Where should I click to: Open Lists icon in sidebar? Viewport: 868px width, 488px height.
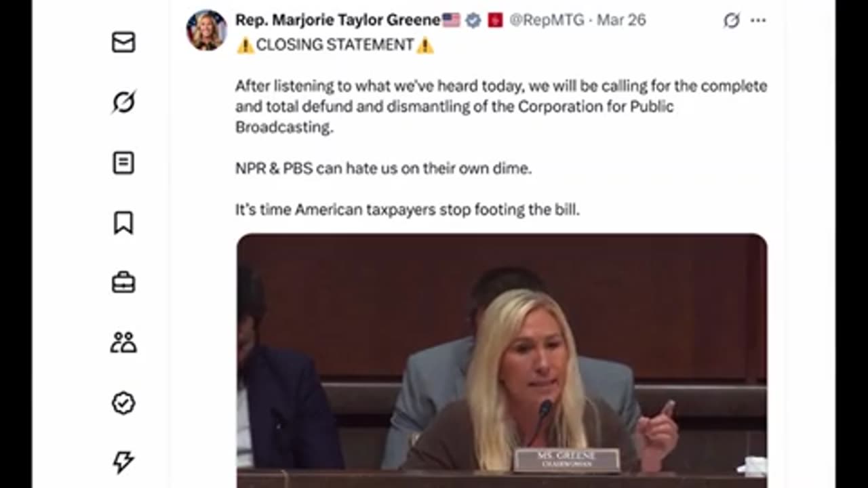(123, 163)
